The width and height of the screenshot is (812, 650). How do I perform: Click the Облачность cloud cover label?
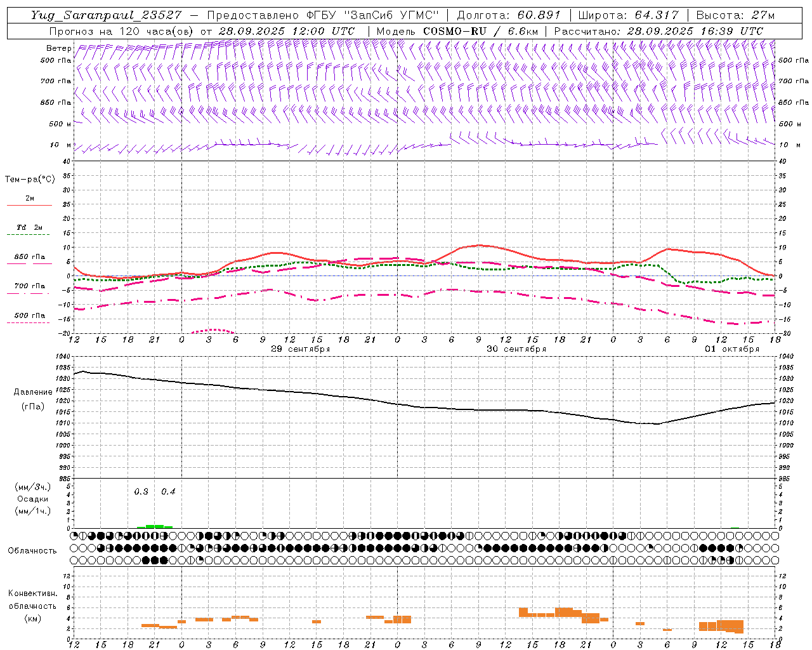[32, 551]
